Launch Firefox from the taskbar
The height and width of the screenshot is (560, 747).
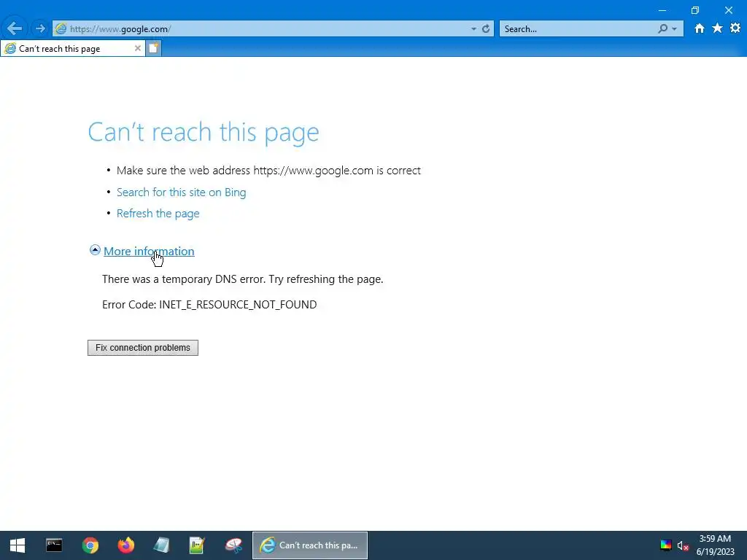coord(125,545)
